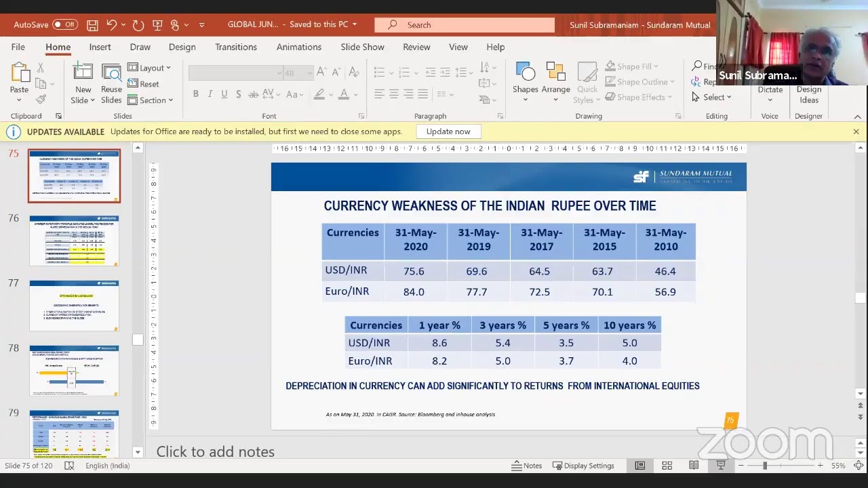Redo the last action

coord(138,24)
